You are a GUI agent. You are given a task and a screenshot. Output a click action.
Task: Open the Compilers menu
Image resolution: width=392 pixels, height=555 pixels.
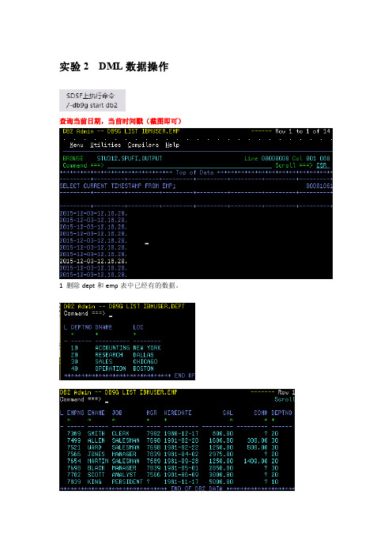point(143,145)
